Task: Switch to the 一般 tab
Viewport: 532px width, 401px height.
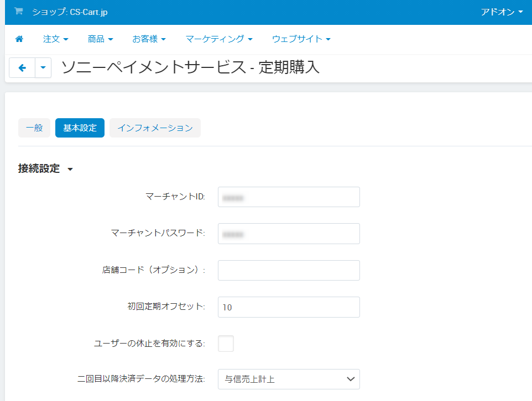Action: [34, 128]
